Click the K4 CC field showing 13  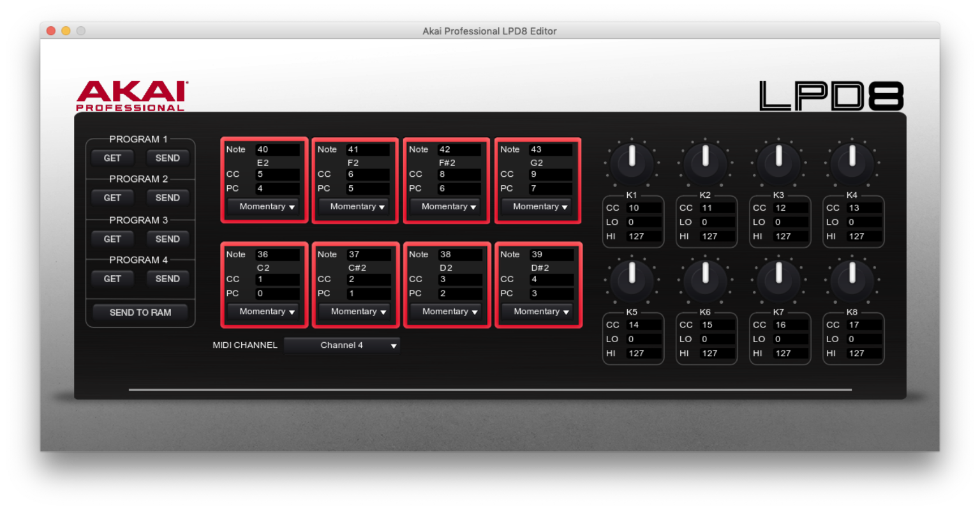pos(864,208)
